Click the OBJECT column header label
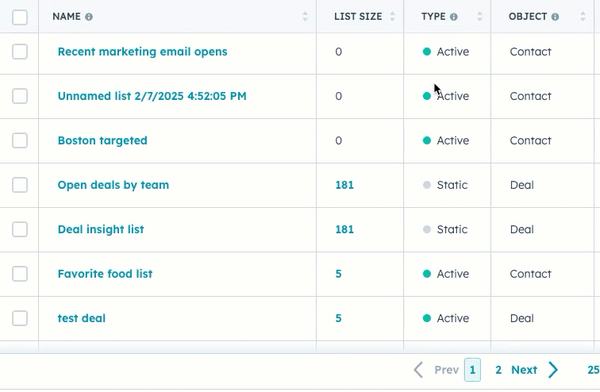The image size is (600, 392). tap(528, 16)
